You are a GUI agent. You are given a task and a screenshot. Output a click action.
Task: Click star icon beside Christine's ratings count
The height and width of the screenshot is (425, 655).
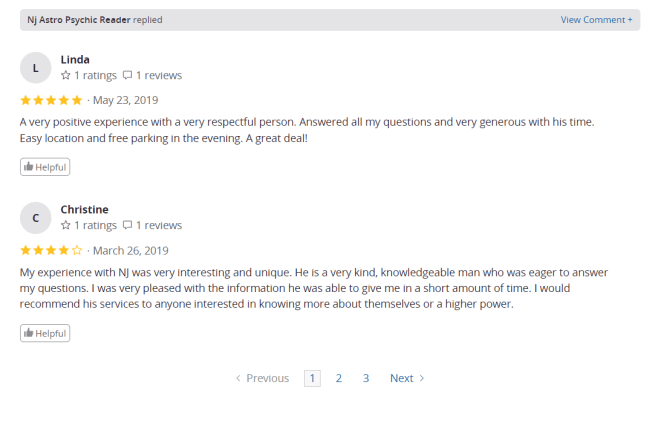click(66, 226)
